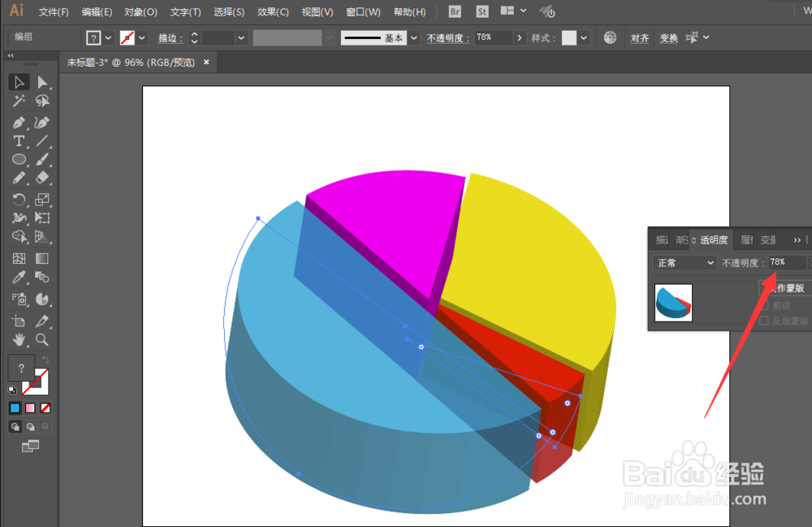
Task: Switch to the 透明度 panel tab
Action: pos(714,240)
